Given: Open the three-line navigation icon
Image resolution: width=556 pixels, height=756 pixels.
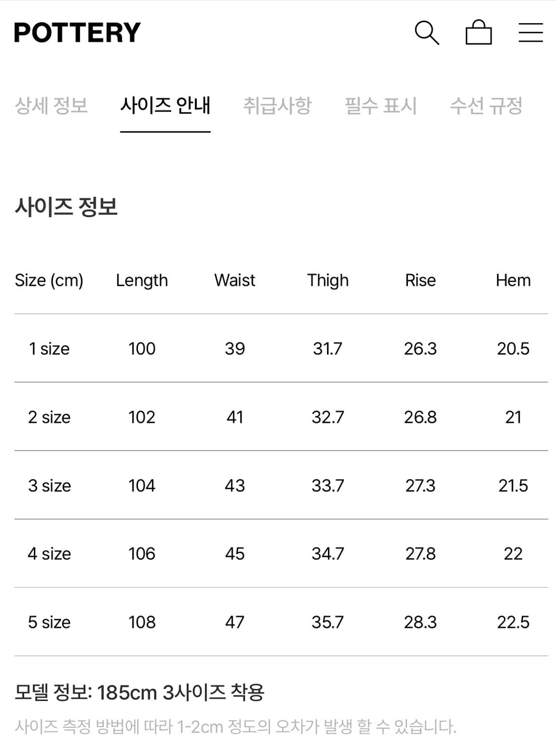Looking at the screenshot, I should coord(529,32).
